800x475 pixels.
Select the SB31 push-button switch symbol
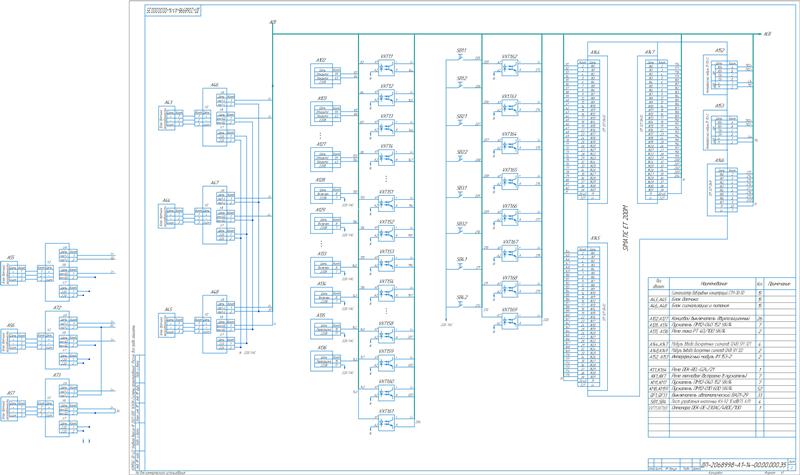click(462, 194)
